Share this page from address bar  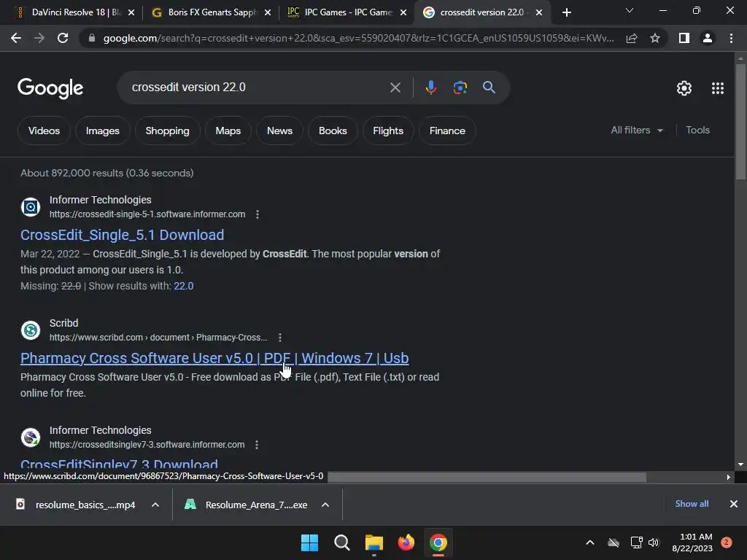click(x=632, y=38)
